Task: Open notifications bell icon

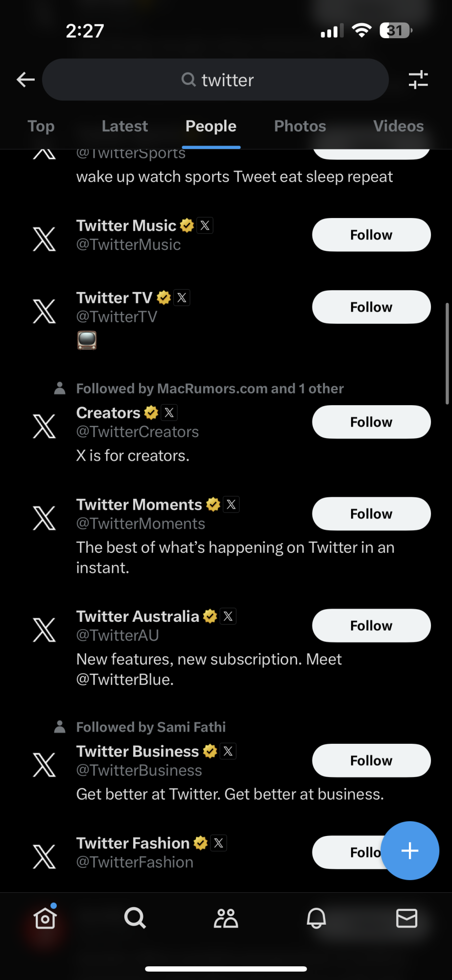Action: pyautogui.click(x=316, y=918)
